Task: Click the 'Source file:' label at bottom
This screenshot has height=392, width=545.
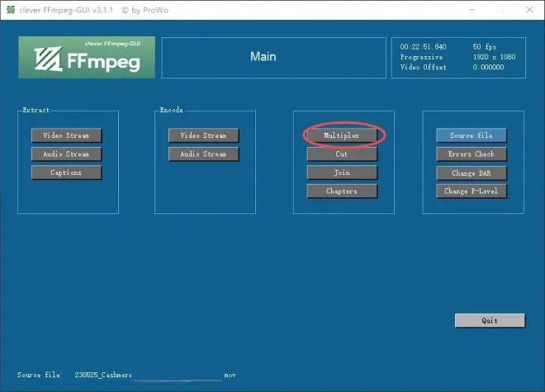Action: [40, 375]
